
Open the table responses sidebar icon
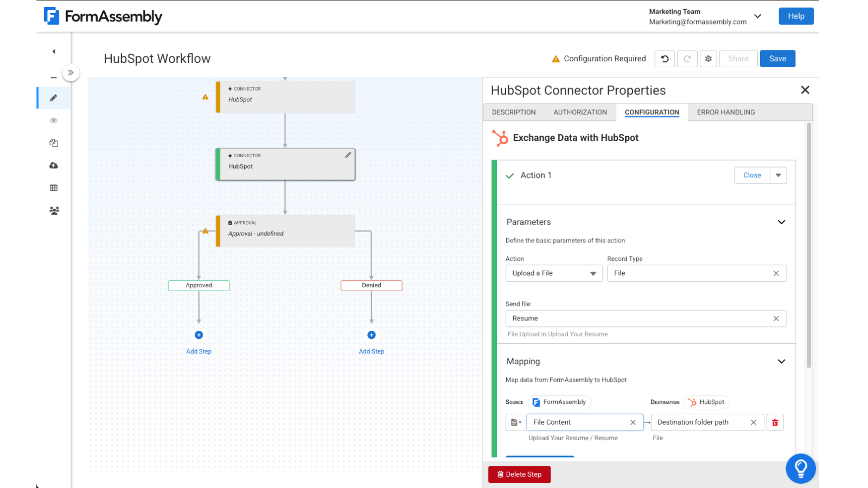click(x=53, y=188)
